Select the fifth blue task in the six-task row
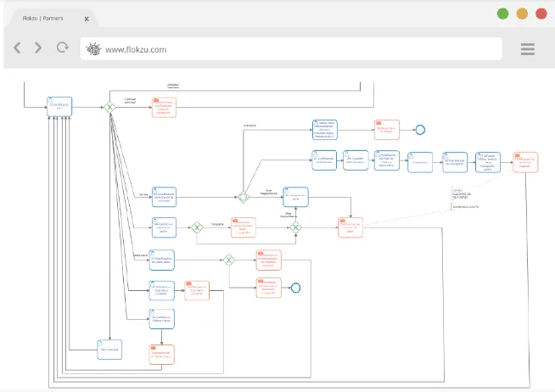 tap(455, 162)
